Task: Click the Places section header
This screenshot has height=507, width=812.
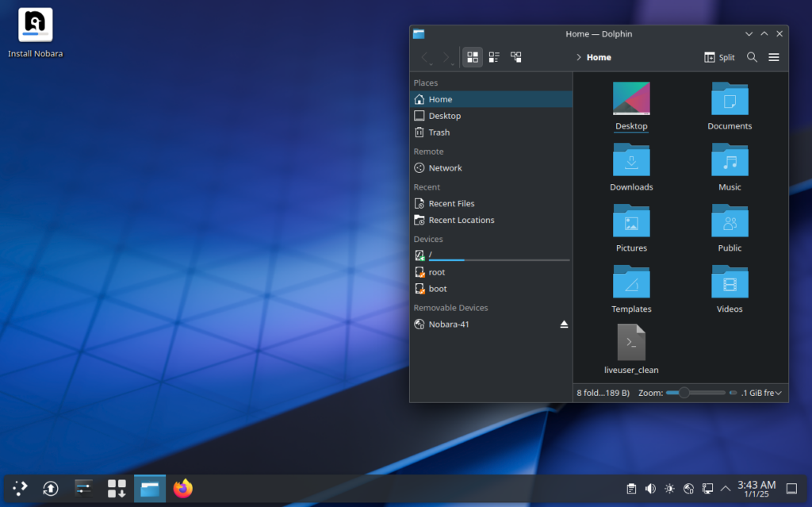Action: [x=425, y=83]
